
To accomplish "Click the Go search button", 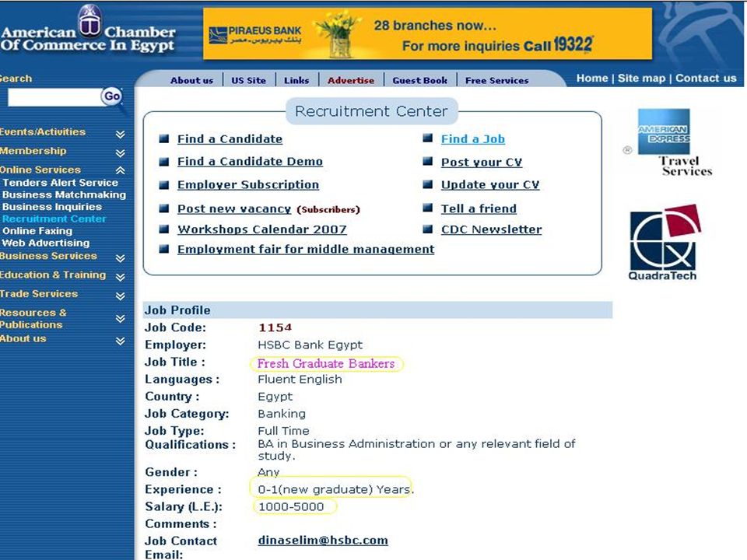I will (112, 96).
